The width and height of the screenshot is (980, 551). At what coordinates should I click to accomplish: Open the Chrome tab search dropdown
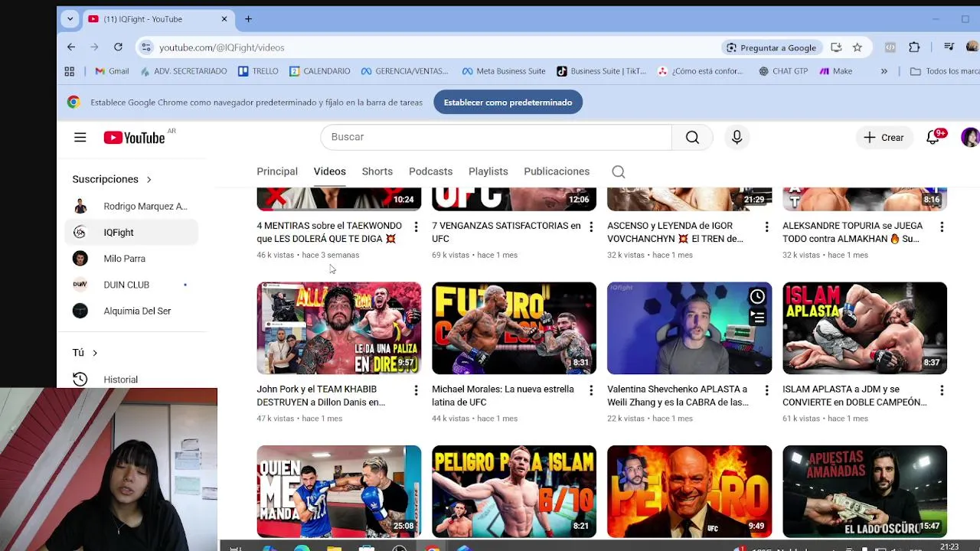70,19
